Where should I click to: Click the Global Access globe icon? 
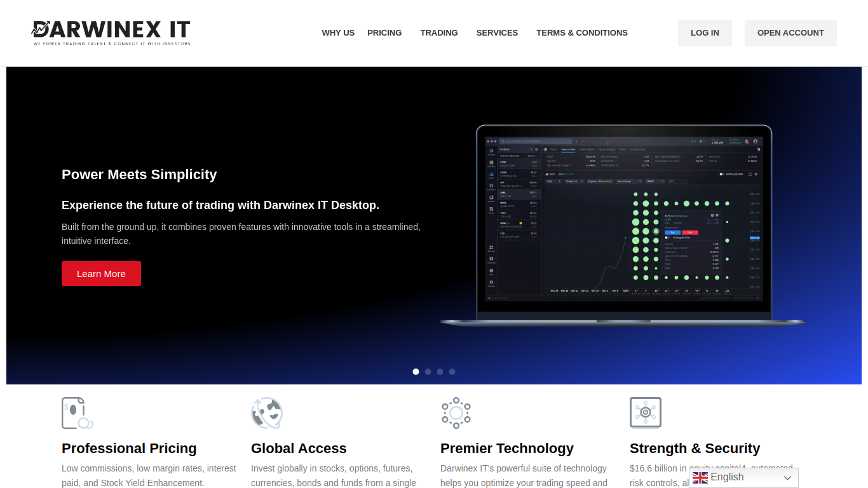click(267, 414)
